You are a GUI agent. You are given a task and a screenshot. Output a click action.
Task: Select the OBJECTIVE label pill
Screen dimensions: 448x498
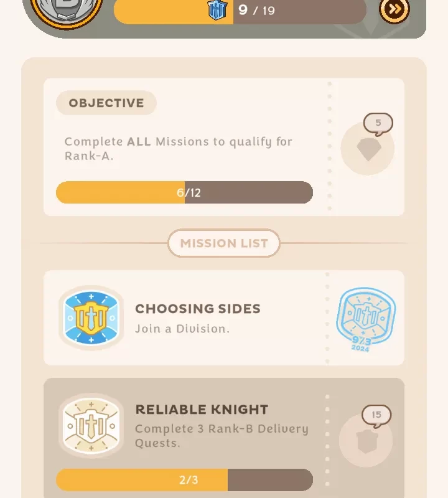(106, 103)
